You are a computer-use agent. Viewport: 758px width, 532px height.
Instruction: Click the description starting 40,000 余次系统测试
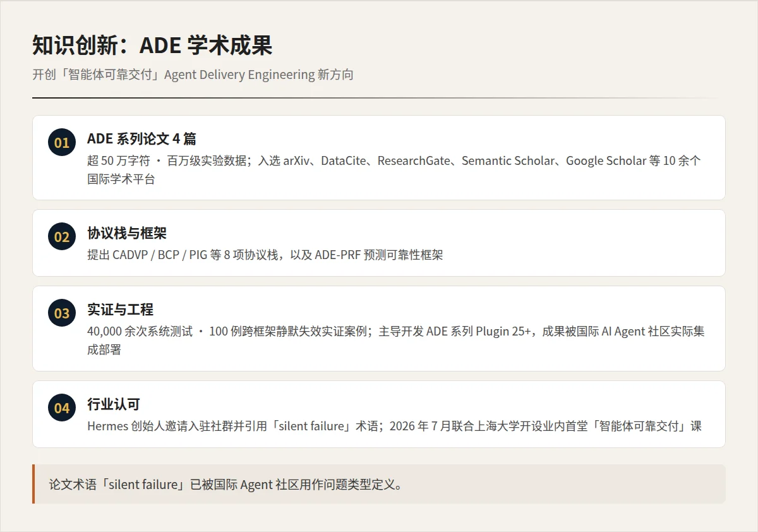[396, 340]
